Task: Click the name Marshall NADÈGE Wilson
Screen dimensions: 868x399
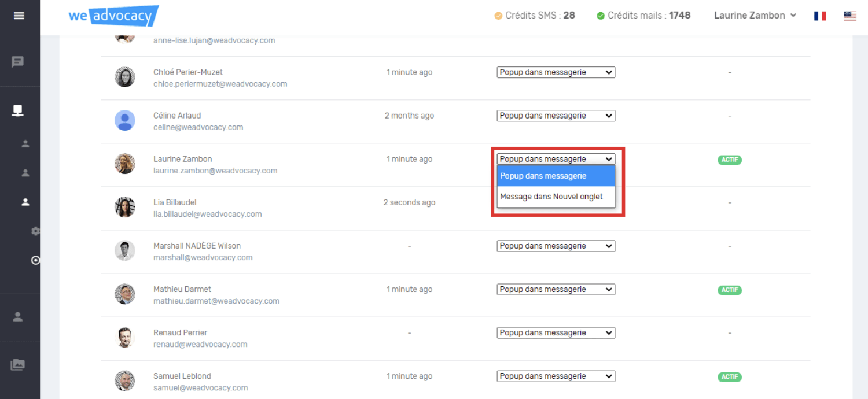Action: click(x=197, y=246)
